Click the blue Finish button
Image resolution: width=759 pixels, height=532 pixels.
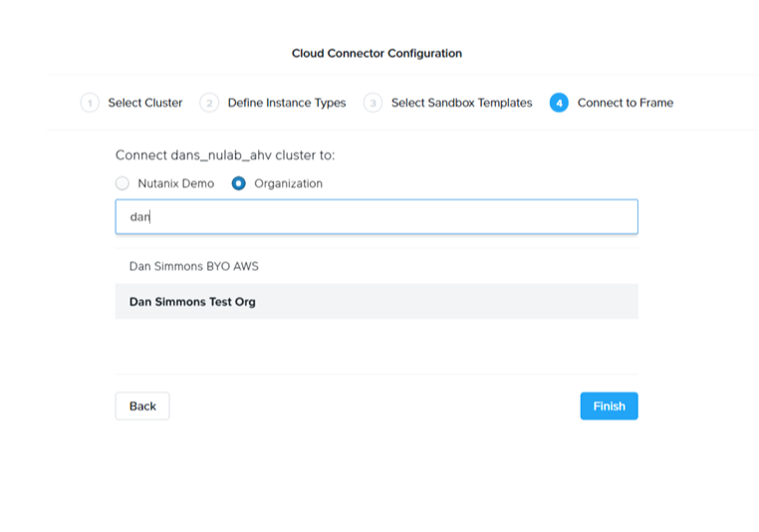coord(609,405)
